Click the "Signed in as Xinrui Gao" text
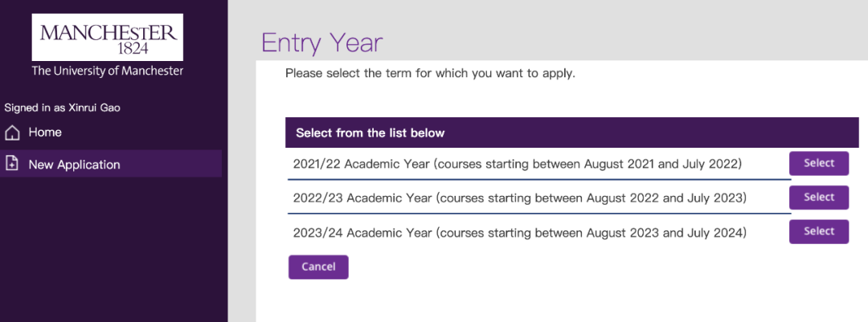This screenshot has height=322, width=868. tap(62, 108)
